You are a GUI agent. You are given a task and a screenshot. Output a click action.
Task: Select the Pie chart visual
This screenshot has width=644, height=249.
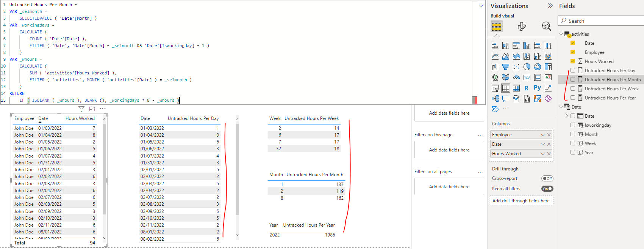527,67
